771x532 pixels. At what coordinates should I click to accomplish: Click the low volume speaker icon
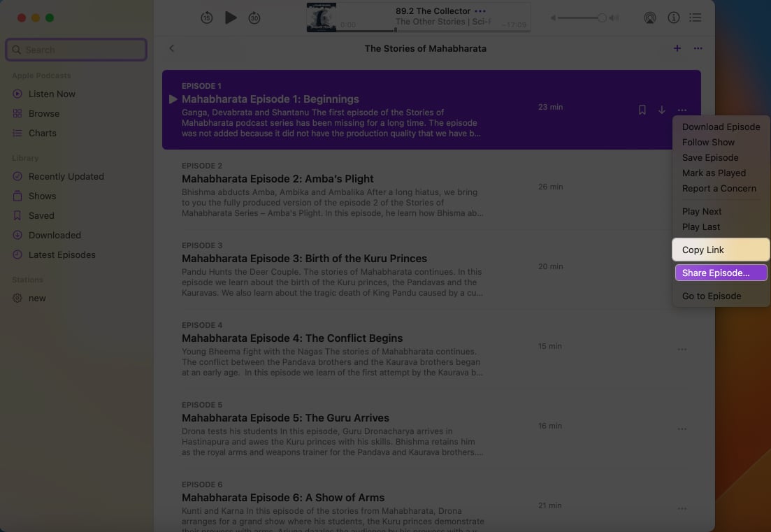pyautogui.click(x=553, y=17)
